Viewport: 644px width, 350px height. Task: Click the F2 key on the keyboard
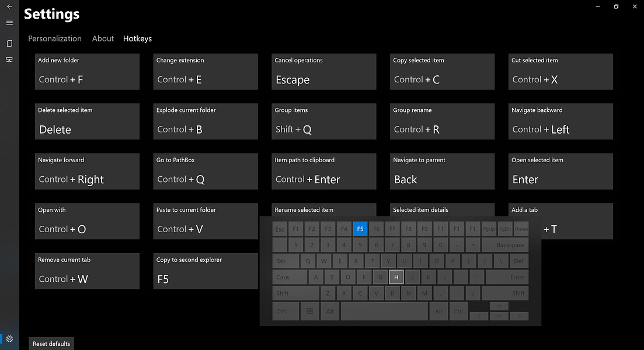(x=312, y=229)
